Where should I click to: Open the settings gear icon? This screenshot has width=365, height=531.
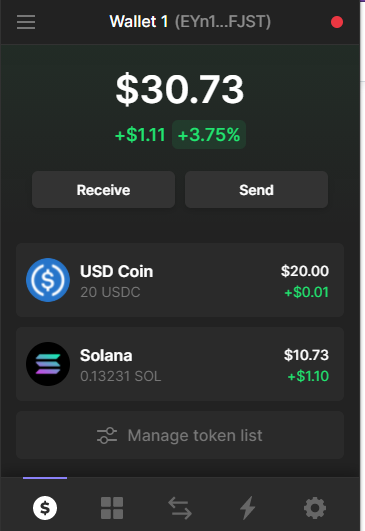pos(315,508)
